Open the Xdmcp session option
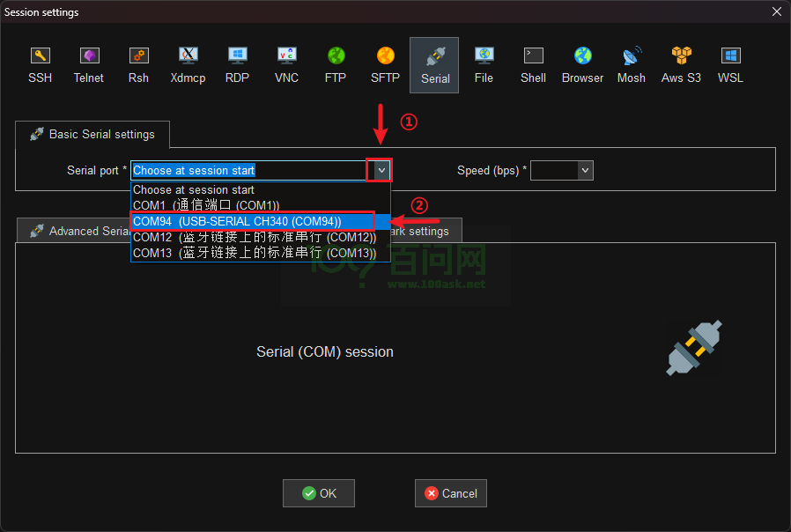791x532 pixels. [188, 65]
